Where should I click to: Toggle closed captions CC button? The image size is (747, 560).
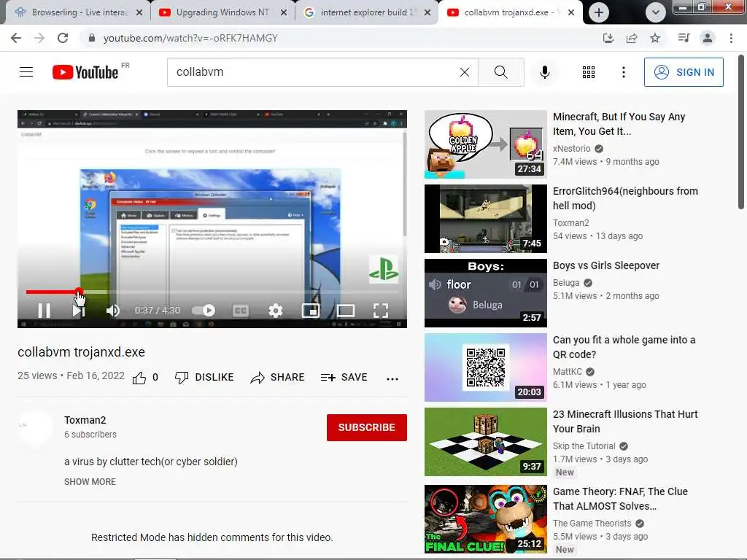(x=241, y=311)
